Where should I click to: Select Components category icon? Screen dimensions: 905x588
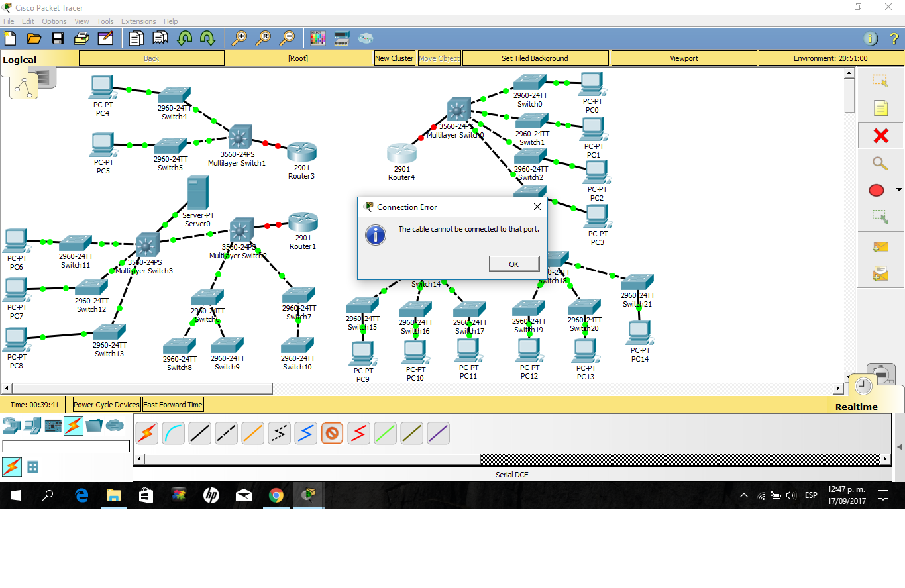coord(53,426)
